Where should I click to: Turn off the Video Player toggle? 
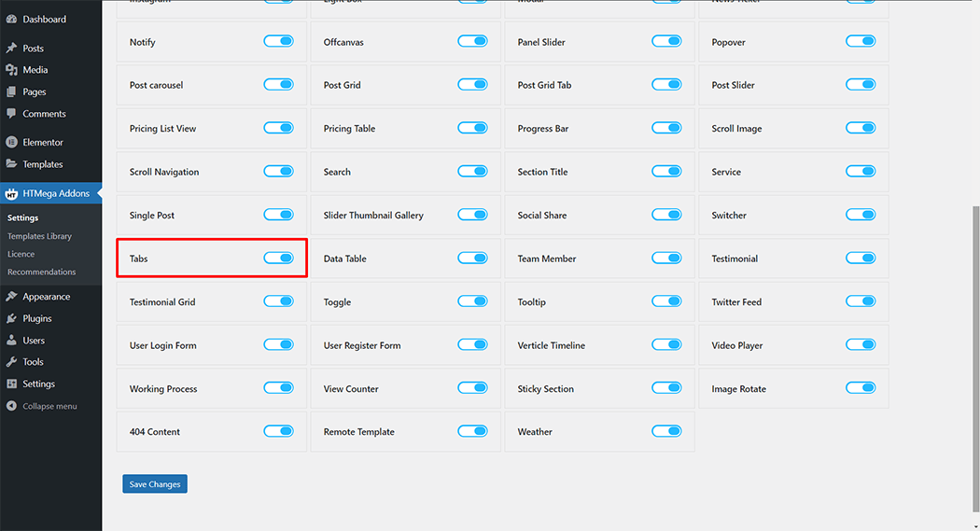(861, 345)
